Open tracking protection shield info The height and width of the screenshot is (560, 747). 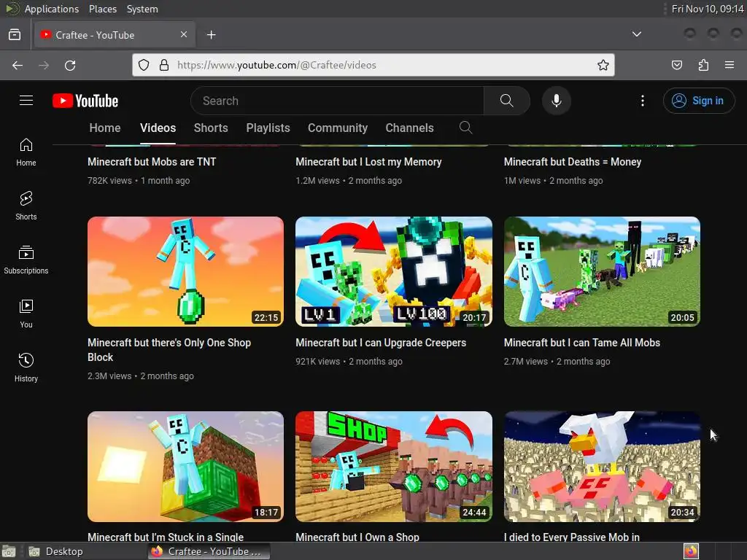click(144, 65)
